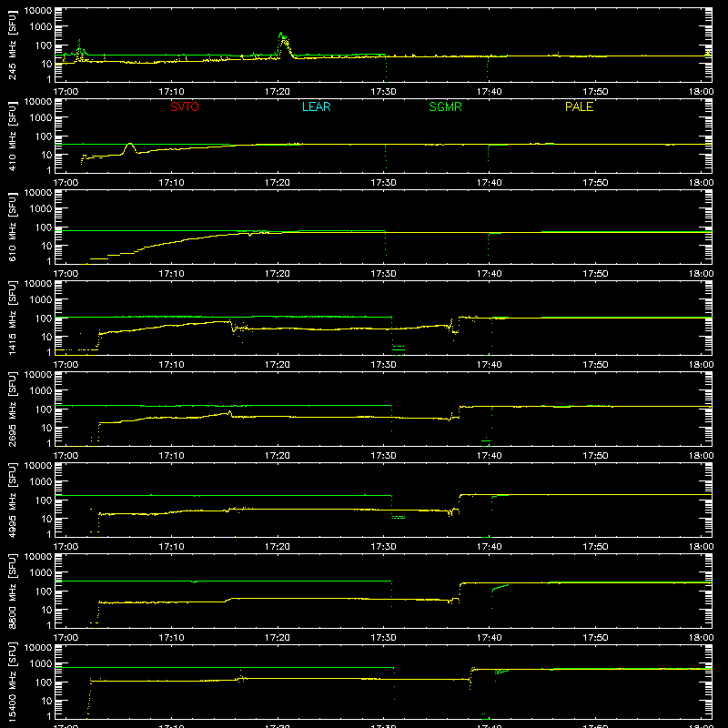This screenshot has height=728, width=728.
Task: Click the 17:00 tick label under the 610 MHz plot
Action: click(66, 274)
